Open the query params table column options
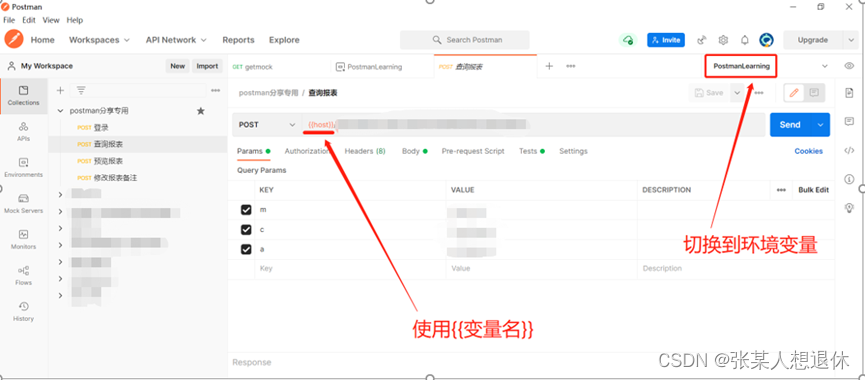The width and height of the screenshot is (865, 380). tap(781, 190)
